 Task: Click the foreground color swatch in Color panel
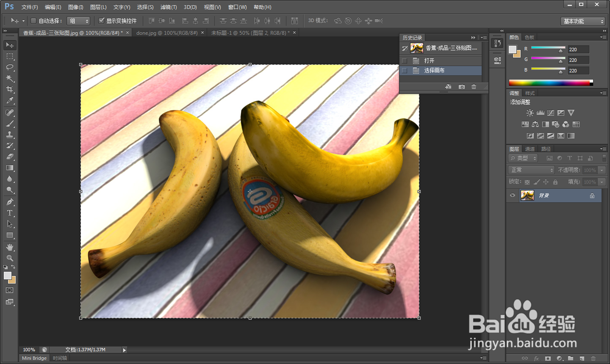pos(513,49)
